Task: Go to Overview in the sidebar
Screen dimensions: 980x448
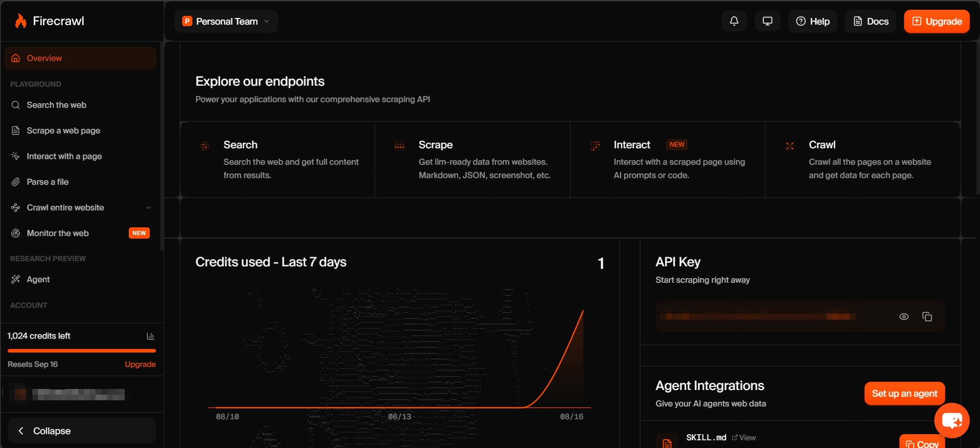Action: point(80,59)
